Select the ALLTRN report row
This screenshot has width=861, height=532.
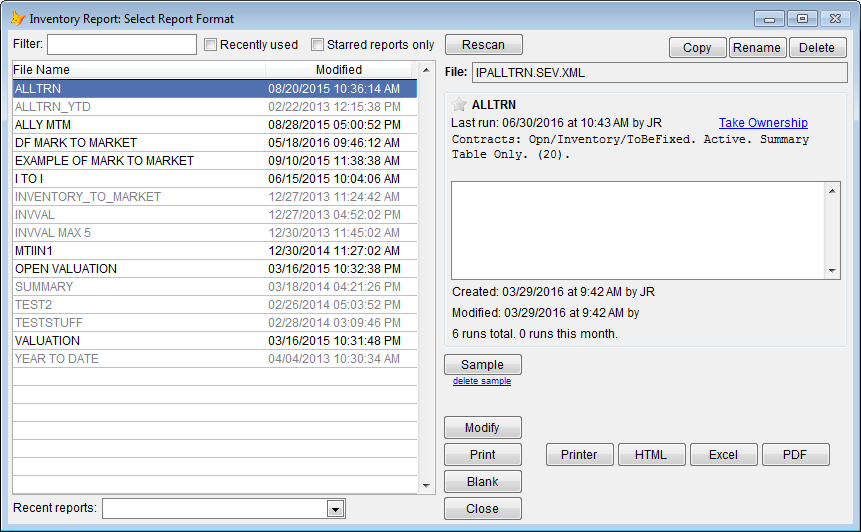[215, 88]
